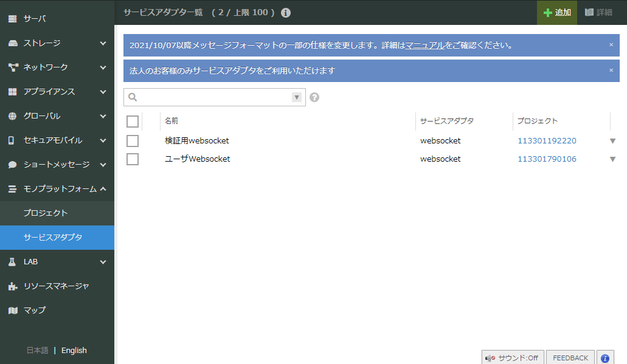Screen dimensions: 627x364
Task: Click the ネットワーク network icon
Action: tap(13, 67)
